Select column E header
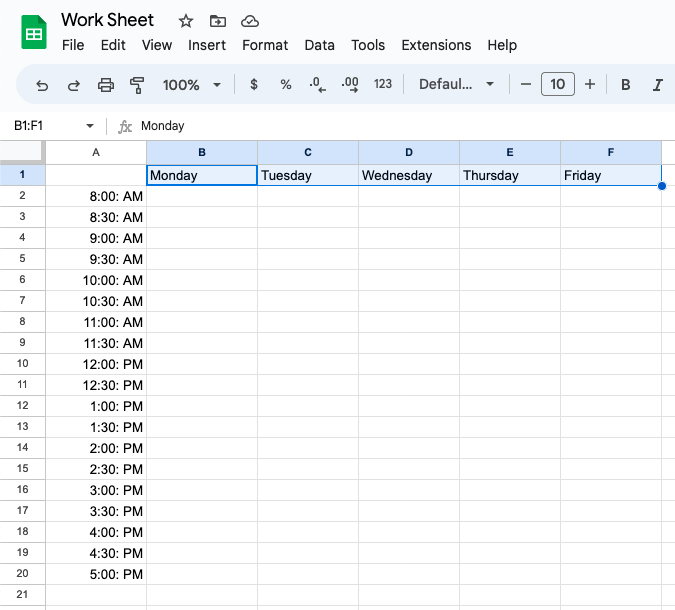Viewport: 675px width, 610px height. [510, 152]
